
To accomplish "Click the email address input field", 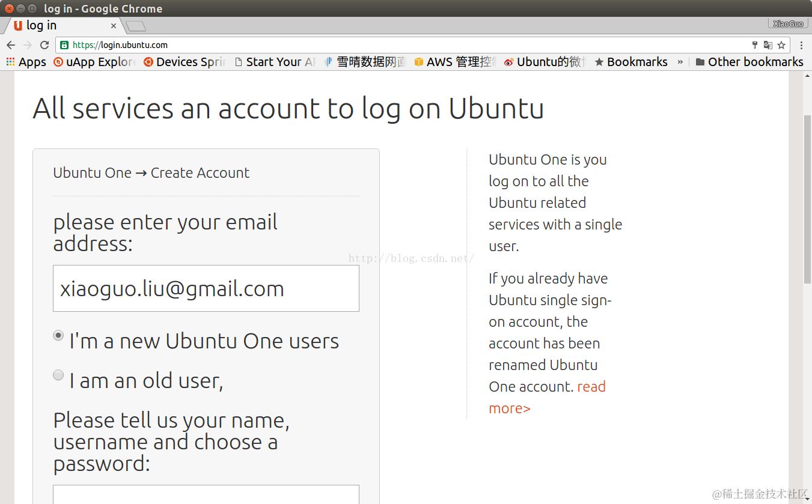I will click(x=206, y=288).
